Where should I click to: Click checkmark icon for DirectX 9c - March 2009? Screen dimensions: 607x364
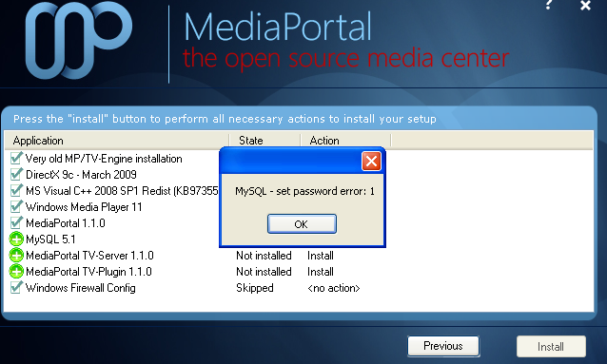(16, 175)
